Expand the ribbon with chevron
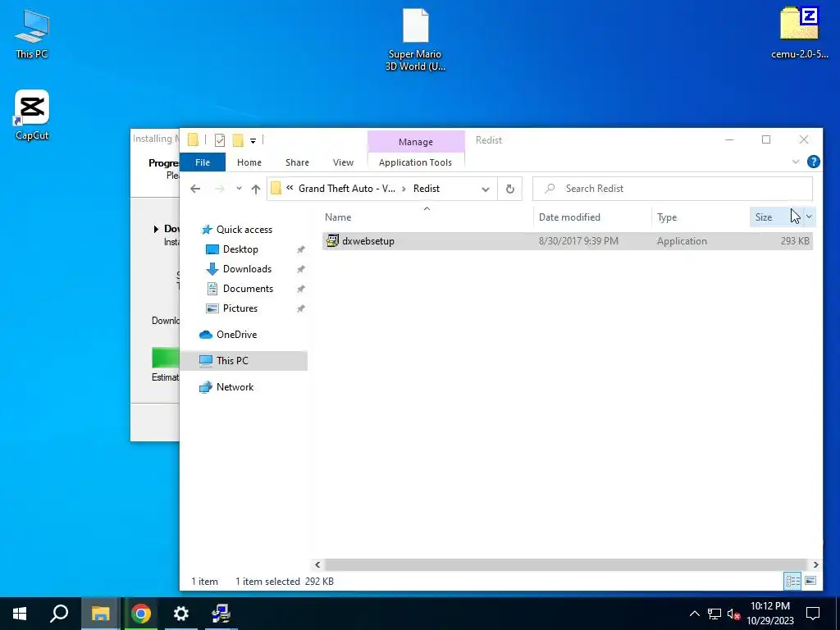The image size is (840, 630). click(796, 162)
